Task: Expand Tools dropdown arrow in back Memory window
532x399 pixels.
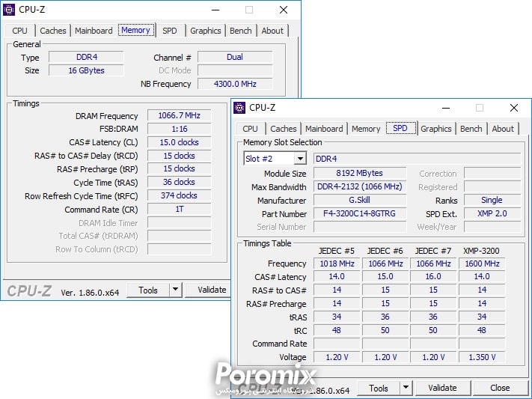Action: pos(175,290)
